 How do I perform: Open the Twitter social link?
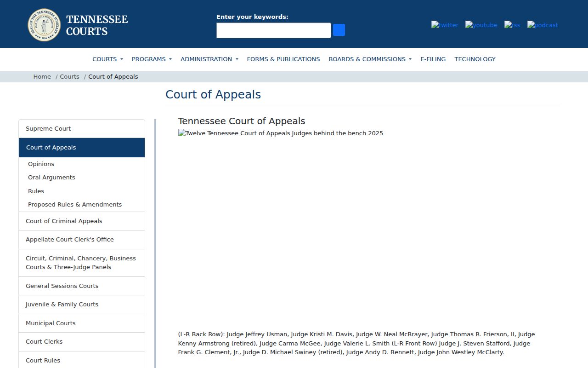point(445,25)
